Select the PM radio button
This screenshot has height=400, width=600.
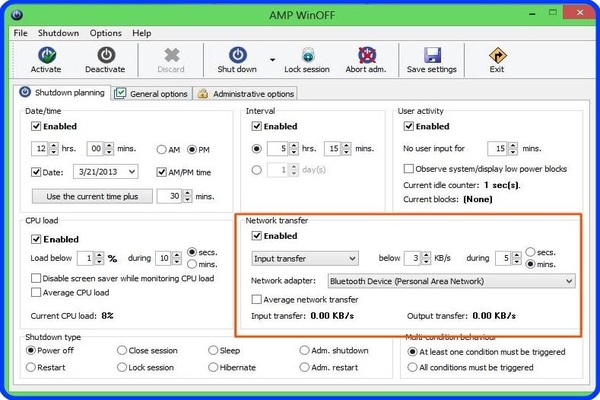pos(192,150)
